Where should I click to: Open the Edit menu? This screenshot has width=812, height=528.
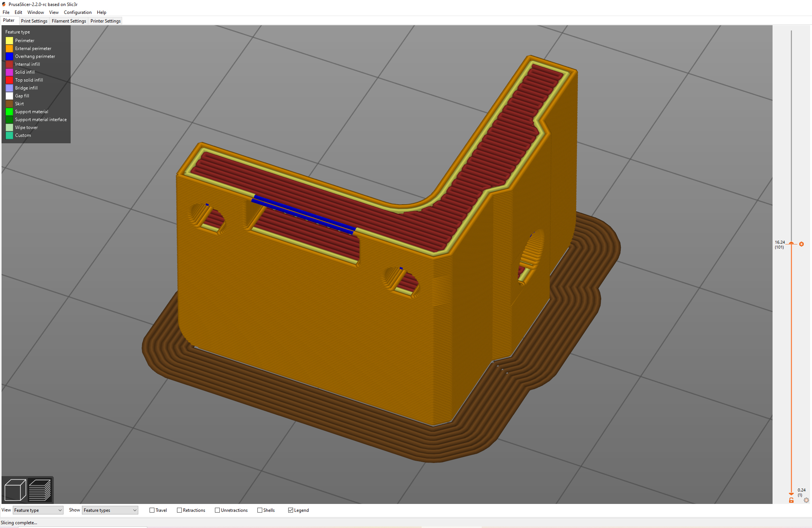[18, 12]
